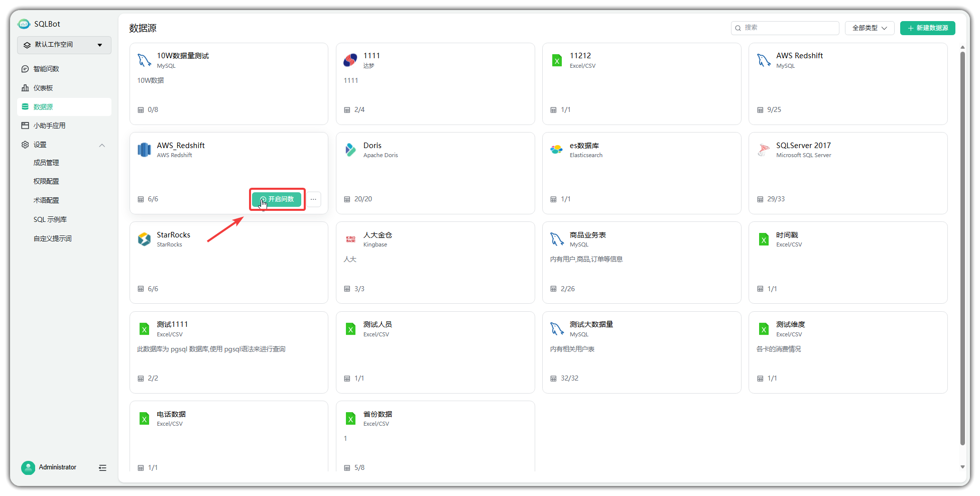This screenshot has width=980, height=496.
Task: Click the 达梦 icon on 1111 card
Action: pyautogui.click(x=350, y=60)
